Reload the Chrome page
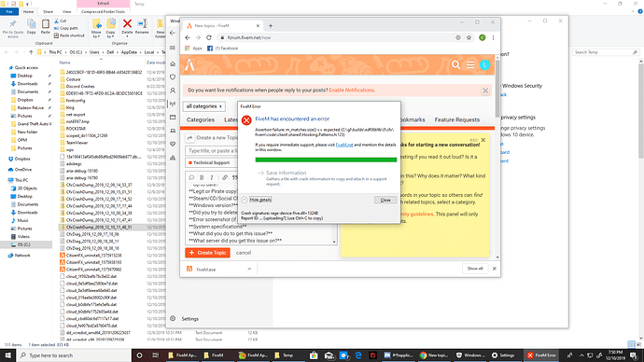This screenshot has height=362, width=644. point(209,37)
